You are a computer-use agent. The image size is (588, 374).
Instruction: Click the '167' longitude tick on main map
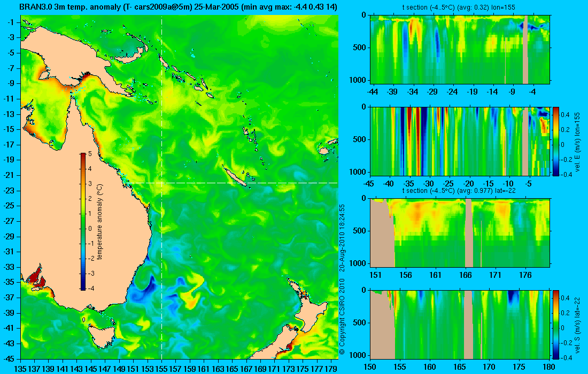click(x=246, y=369)
